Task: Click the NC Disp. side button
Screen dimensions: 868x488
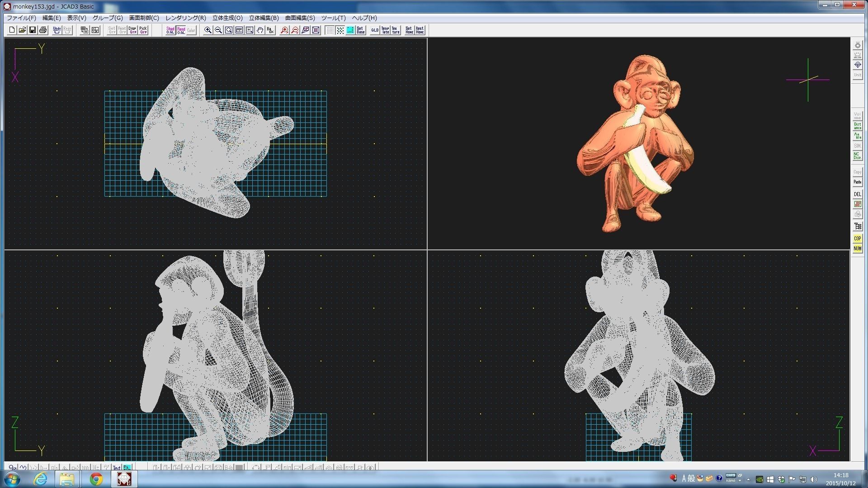Action: click(857, 156)
